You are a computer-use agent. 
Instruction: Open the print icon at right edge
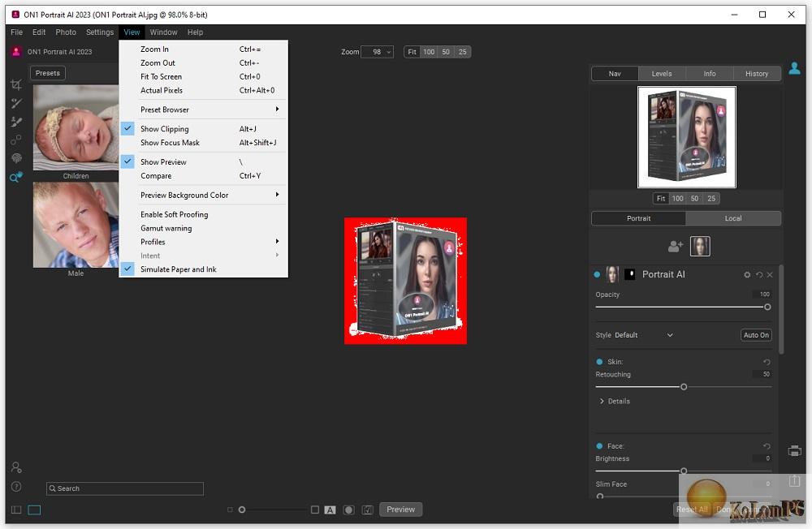coord(794,451)
